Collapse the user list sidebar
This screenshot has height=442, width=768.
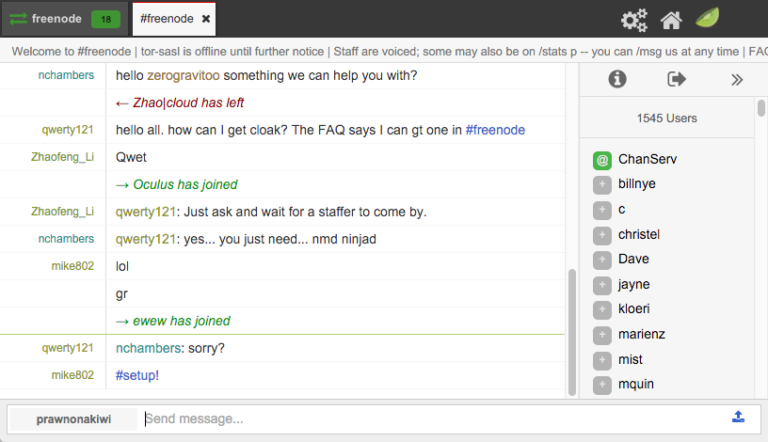(737, 79)
